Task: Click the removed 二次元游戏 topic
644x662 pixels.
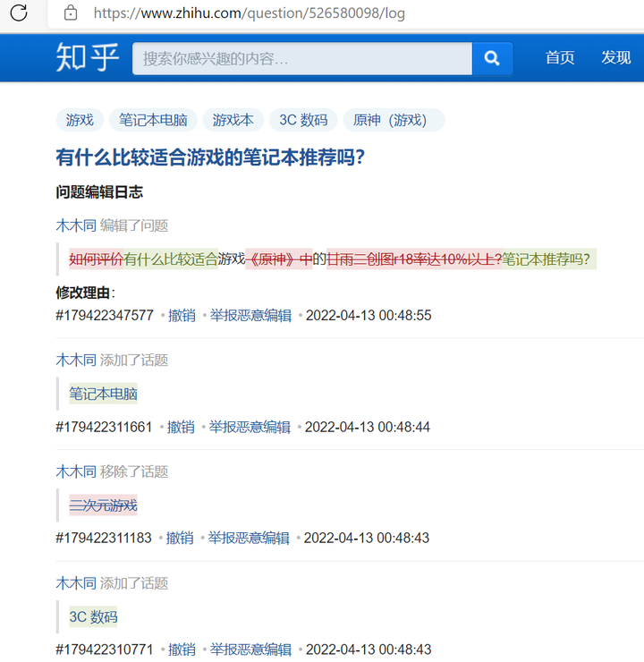Action: click(104, 505)
